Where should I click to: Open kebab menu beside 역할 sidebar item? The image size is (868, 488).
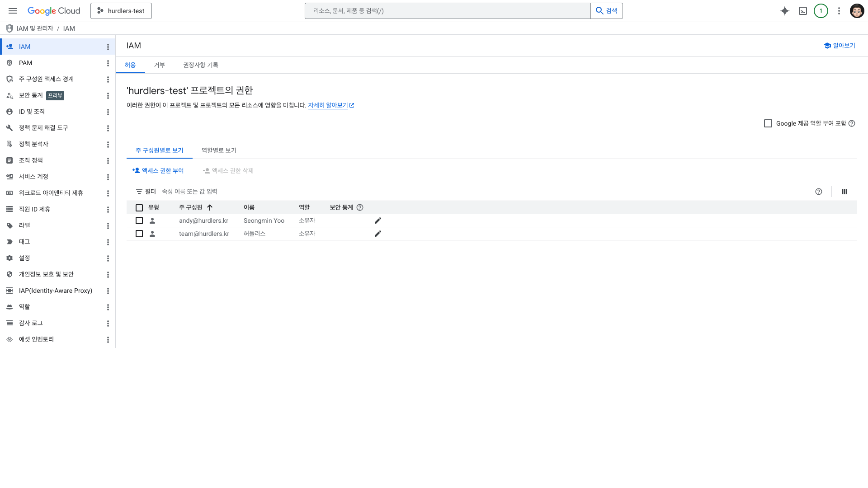(108, 307)
